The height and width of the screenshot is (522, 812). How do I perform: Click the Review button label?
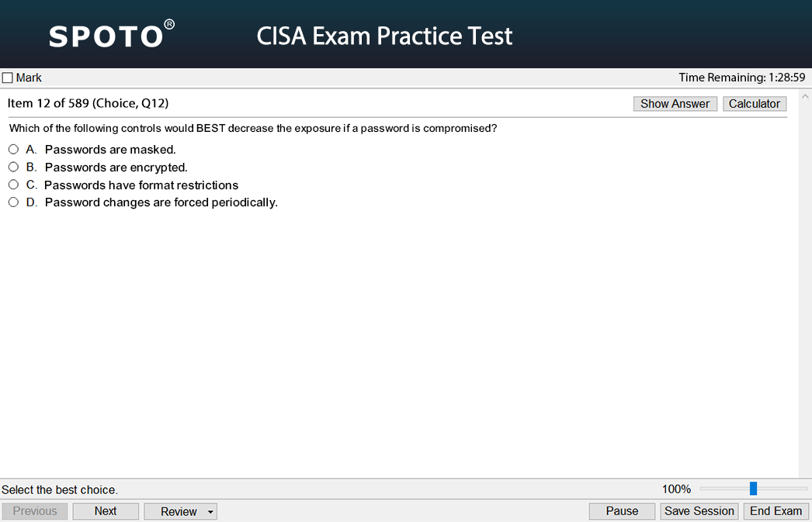tap(179, 512)
